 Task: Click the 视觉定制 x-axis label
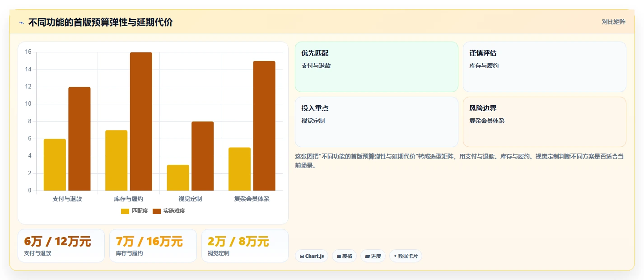pos(190,199)
